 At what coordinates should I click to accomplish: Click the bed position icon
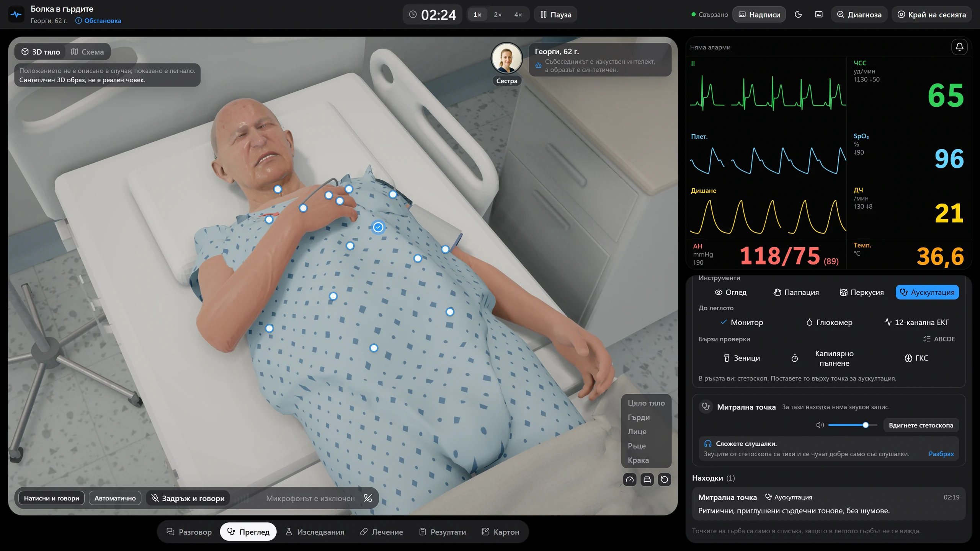tap(647, 479)
